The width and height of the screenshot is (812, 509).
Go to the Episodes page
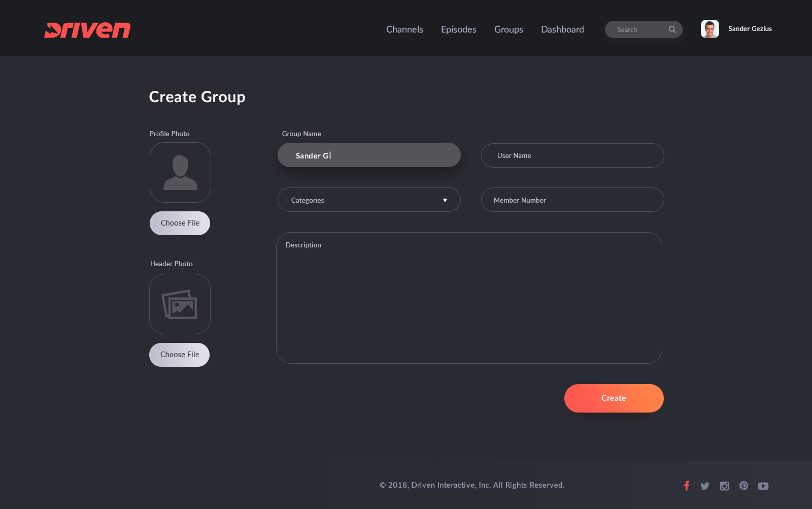pos(458,29)
